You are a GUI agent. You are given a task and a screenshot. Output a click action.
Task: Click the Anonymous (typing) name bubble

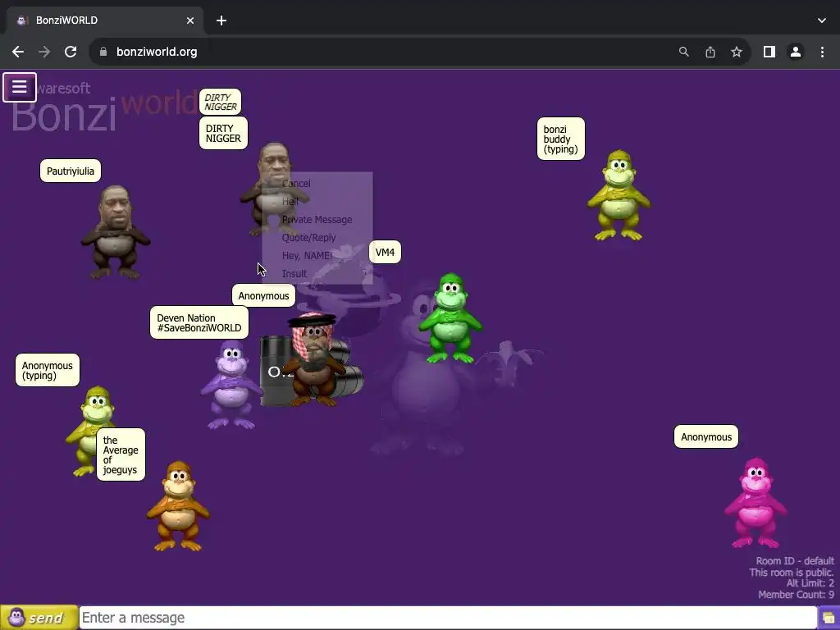[x=47, y=370]
